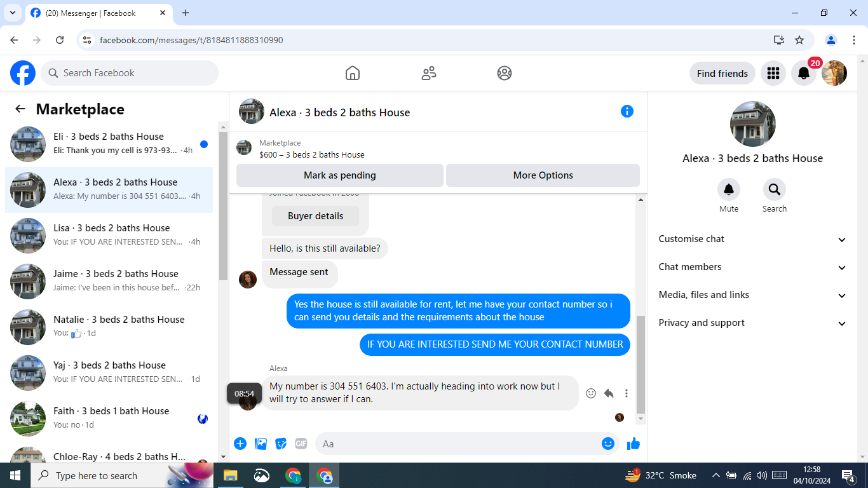Choose a sticker for the message
Image resolution: width=868 pixels, height=488 pixels.
pos(281,444)
